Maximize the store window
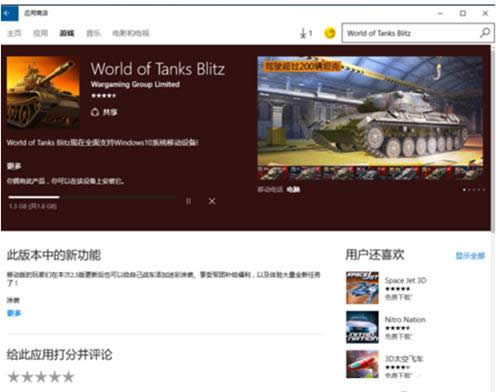The width and height of the screenshot is (496, 392). click(x=463, y=13)
